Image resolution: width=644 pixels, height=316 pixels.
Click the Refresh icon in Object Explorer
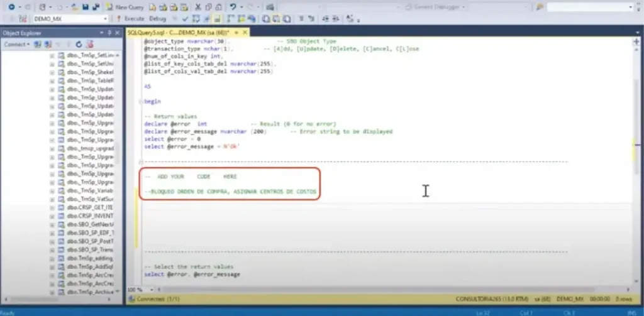(x=79, y=45)
